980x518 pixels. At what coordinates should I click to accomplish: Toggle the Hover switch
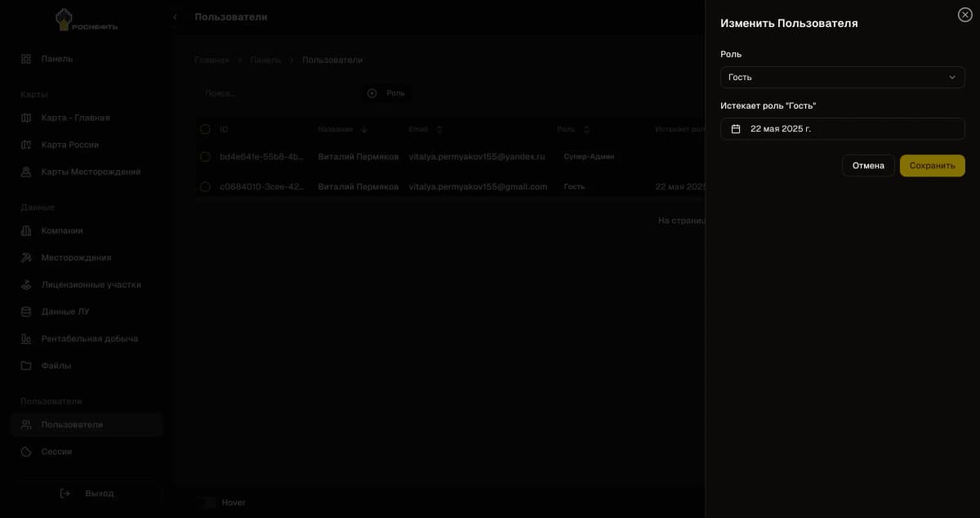[x=208, y=502]
